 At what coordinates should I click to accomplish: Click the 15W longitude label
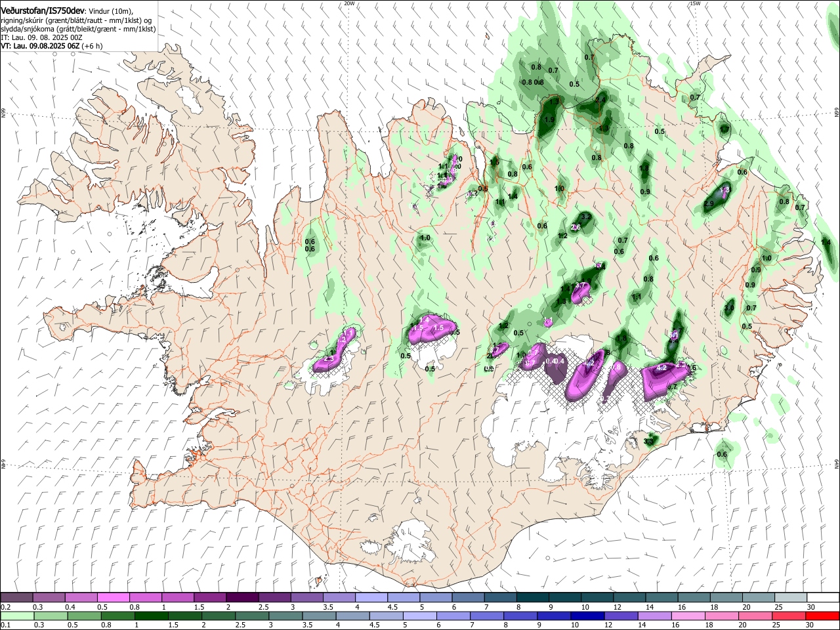pyautogui.click(x=695, y=3)
